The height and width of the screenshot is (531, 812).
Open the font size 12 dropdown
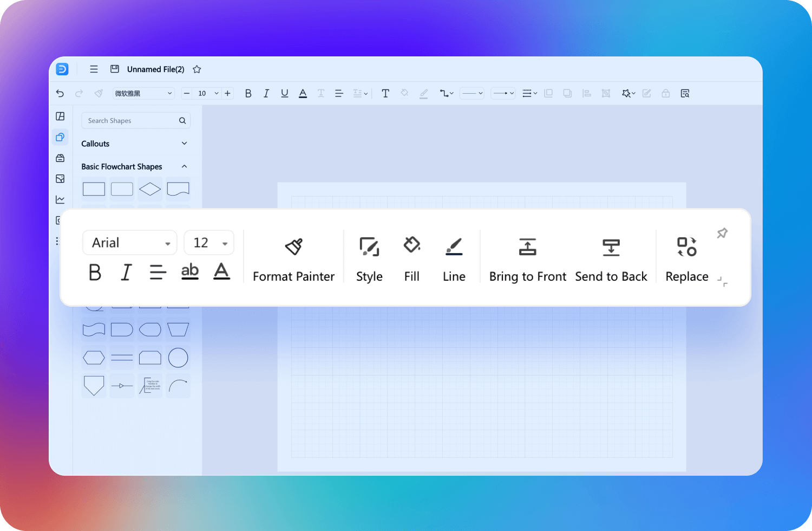click(209, 243)
